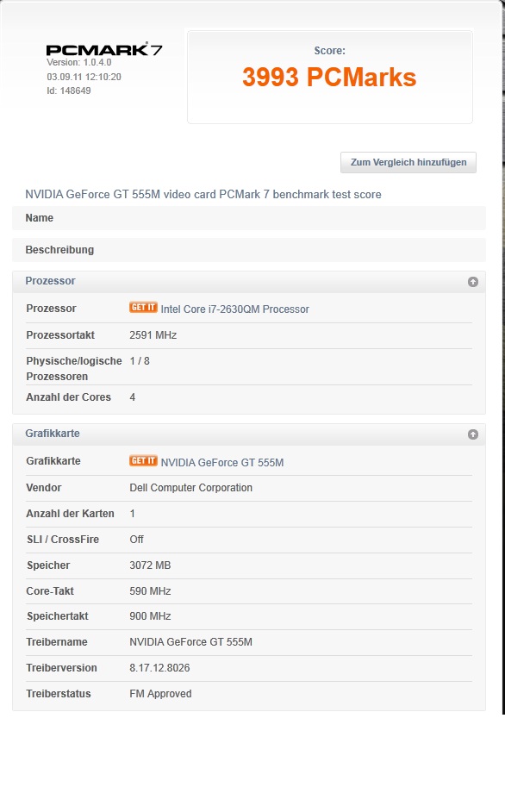This screenshot has height=812, width=505.
Task: Click the Grafikkarte section header
Action: (x=248, y=434)
